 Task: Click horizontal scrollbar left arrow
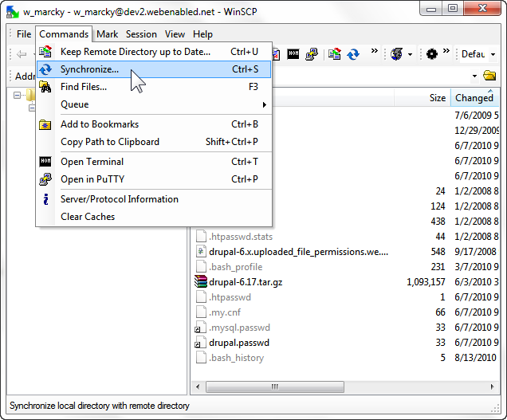[198, 387]
